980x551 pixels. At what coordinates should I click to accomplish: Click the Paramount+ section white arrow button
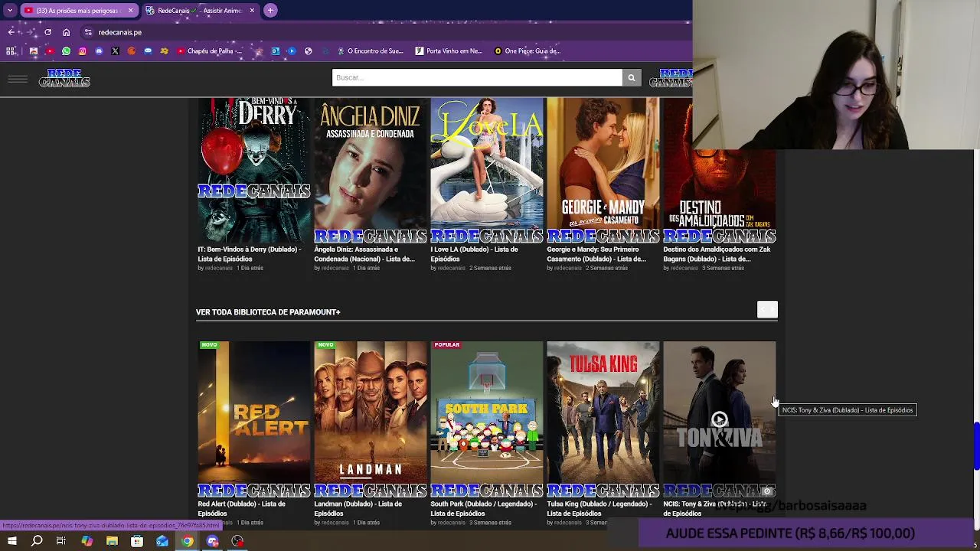[767, 309]
